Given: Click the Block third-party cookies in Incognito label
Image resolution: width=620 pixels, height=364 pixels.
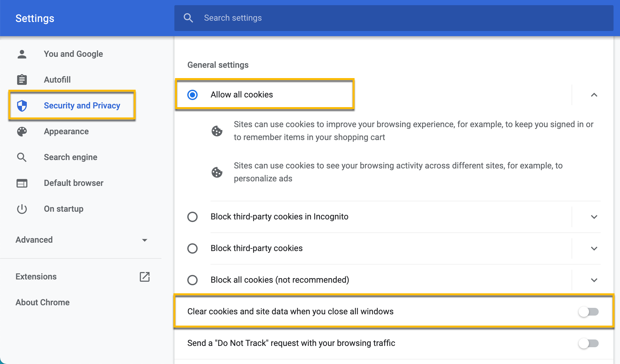Looking at the screenshot, I should pos(280,217).
